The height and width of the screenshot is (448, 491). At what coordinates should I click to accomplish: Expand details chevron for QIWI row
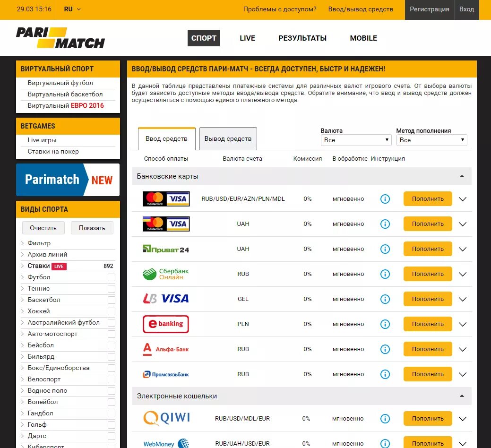(463, 419)
